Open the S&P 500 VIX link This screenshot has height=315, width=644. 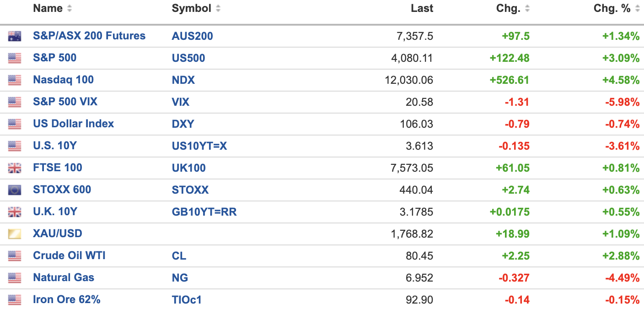(x=65, y=102)
